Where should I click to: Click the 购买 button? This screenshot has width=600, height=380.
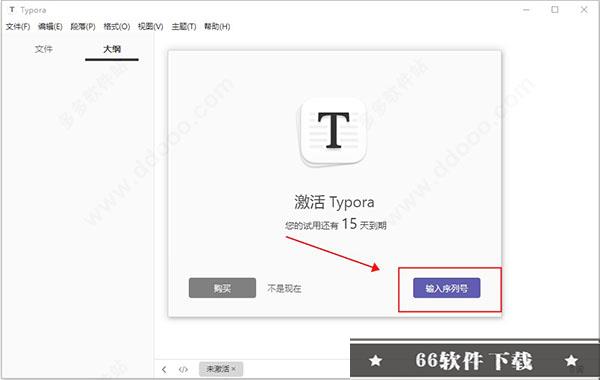tap(222, 288)
